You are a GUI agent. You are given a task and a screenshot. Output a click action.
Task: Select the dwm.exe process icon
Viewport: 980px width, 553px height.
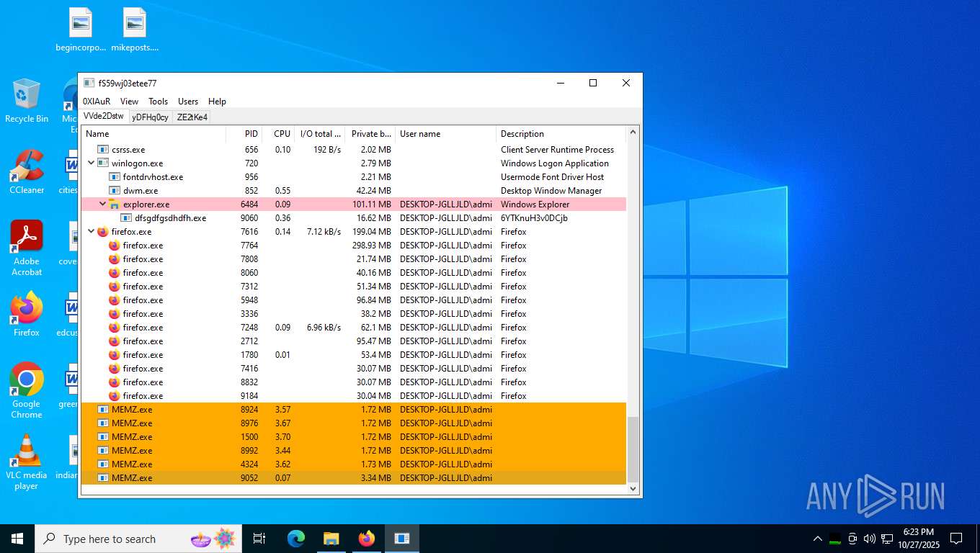[x=115, y=191]
